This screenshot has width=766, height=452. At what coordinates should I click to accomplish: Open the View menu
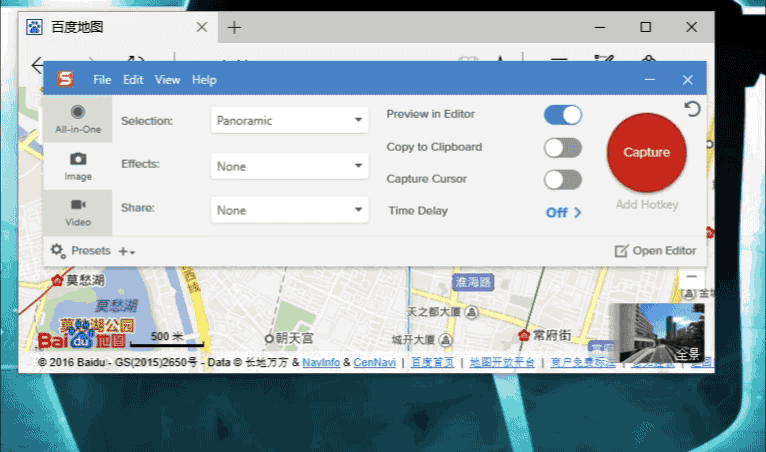(x=168, y=80)
